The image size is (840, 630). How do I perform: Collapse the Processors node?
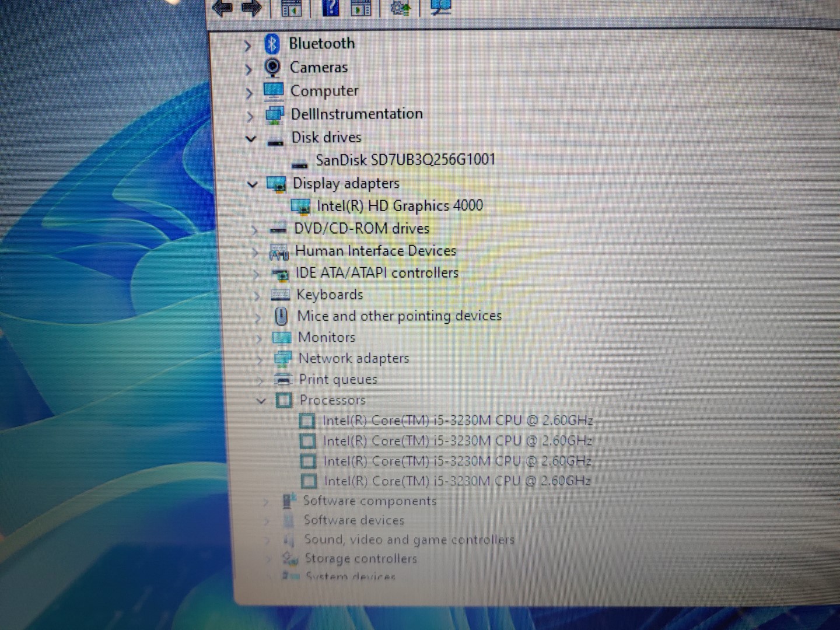click(261, 401)
